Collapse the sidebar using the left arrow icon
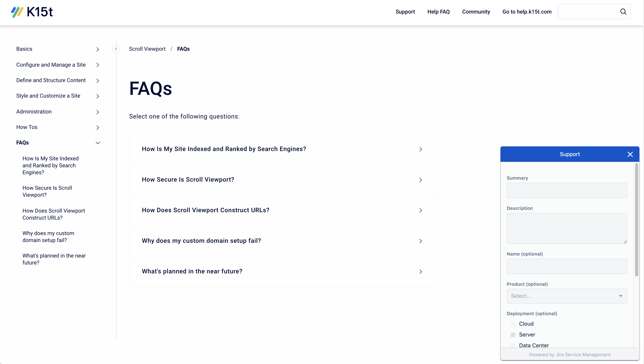Screen dimensions: 644x364 (116, 49)
